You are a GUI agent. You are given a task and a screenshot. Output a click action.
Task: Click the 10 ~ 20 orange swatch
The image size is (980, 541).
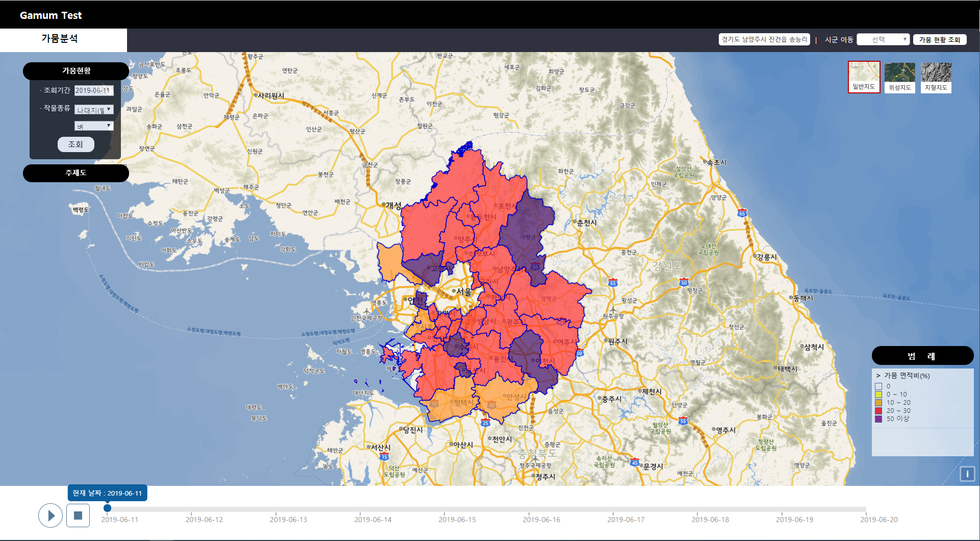878,403
